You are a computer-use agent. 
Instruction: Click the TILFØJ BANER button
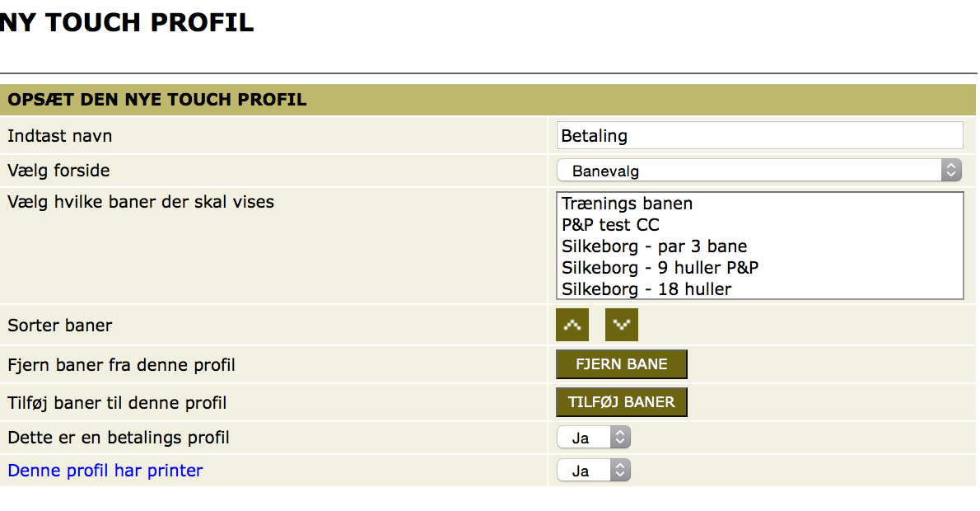tap(621, 402)
